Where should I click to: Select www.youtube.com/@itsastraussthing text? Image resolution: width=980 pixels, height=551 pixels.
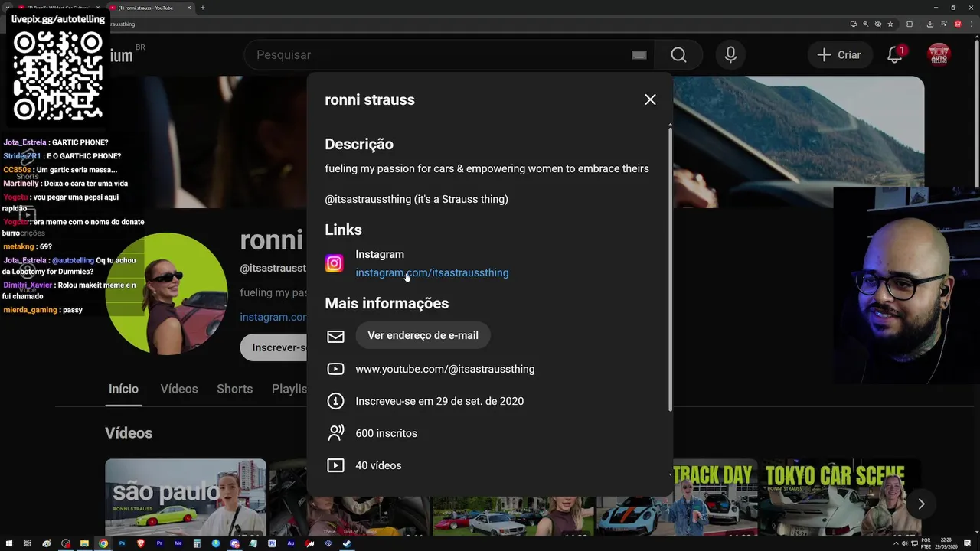coord(445,369)
